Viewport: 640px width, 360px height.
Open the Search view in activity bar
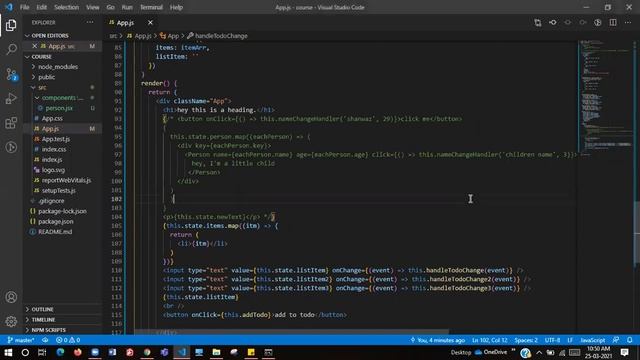(11, 49)
